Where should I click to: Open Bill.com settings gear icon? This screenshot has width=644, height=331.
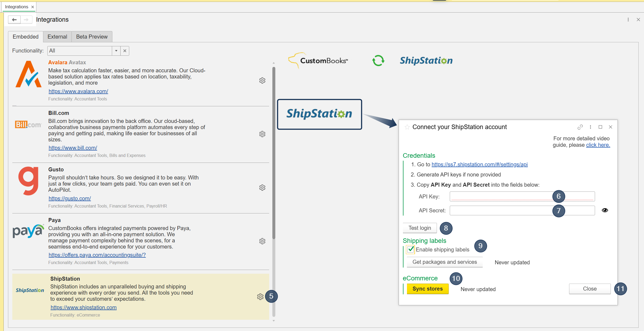262,134
